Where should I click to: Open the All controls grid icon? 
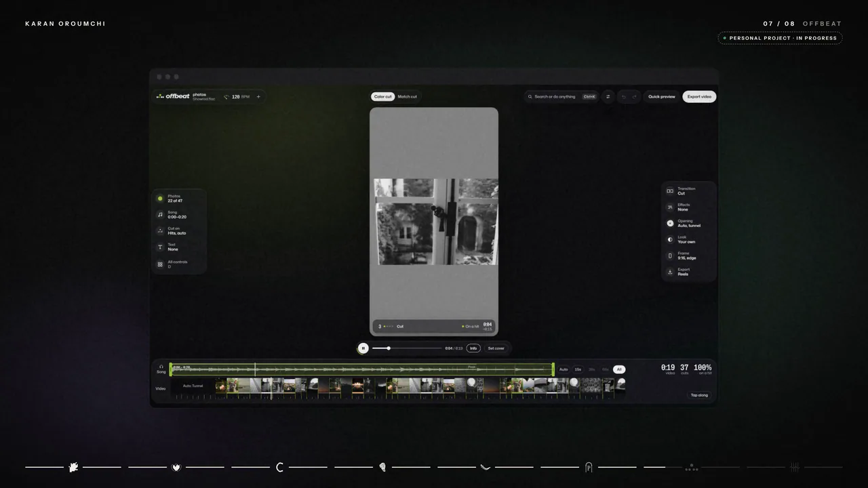pos(160,264)
